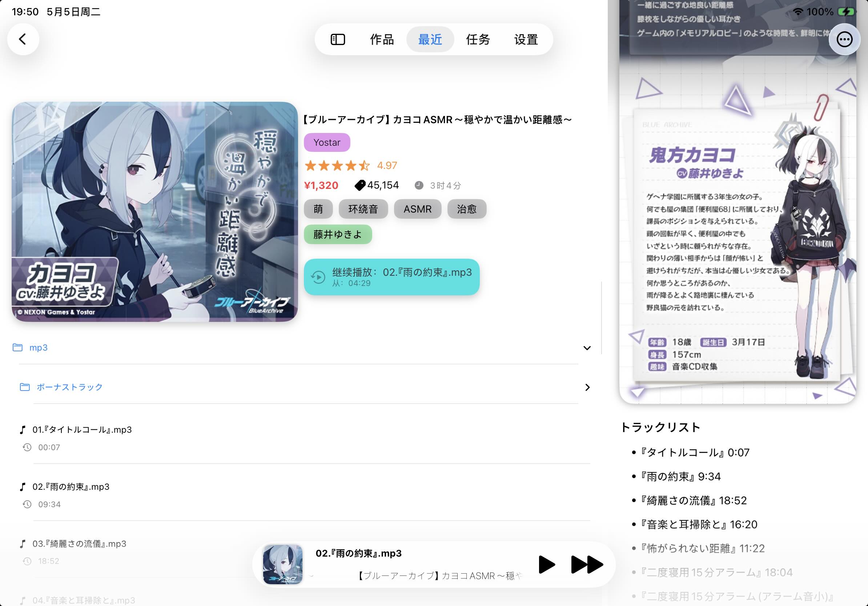Click music note icon for 02.『雨の約束』 row
This screenshot has width=868, height=606.
23,486
